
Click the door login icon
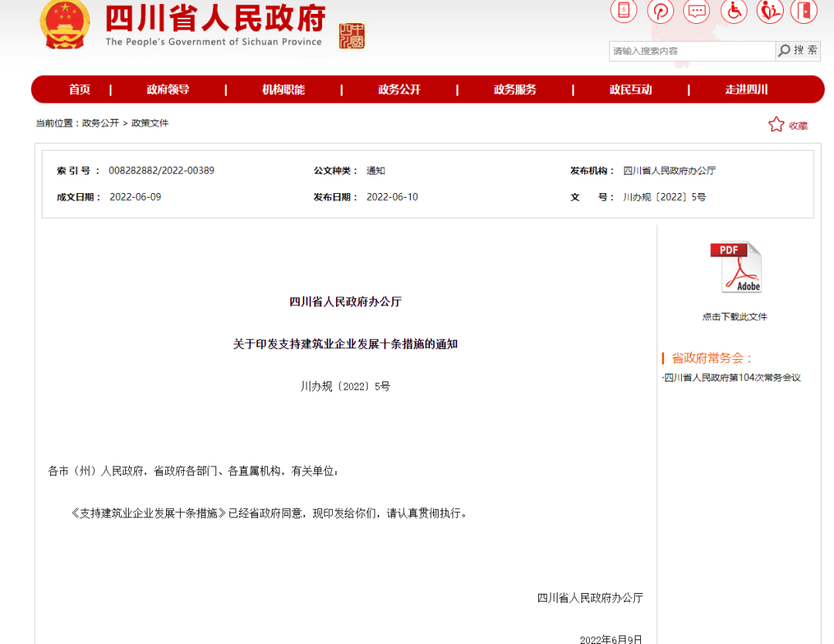click(804, 10)
